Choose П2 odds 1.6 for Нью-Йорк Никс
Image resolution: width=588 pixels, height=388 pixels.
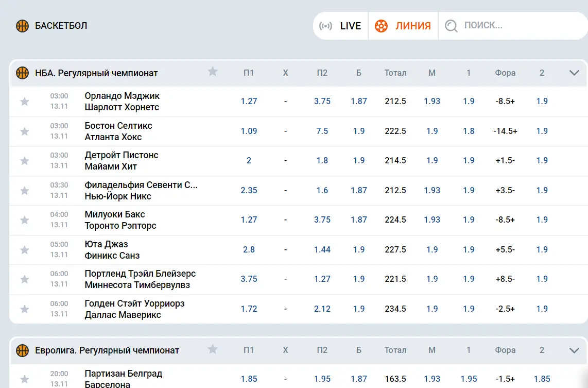tap(322, 190)
